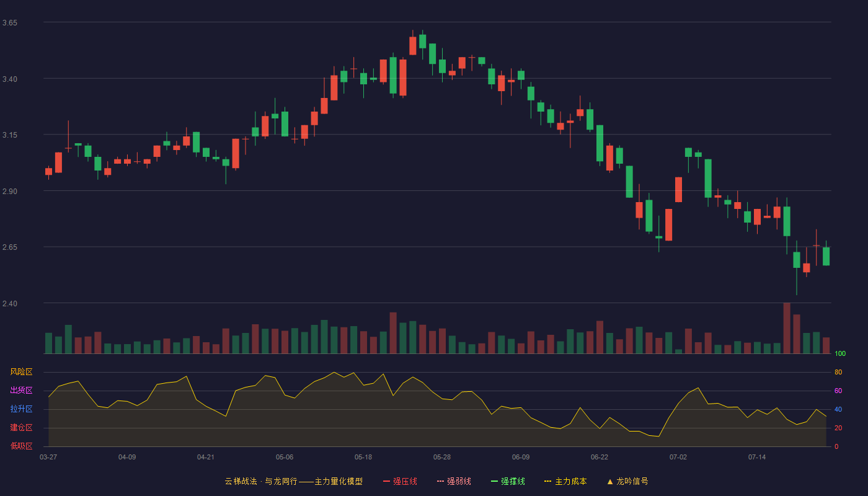Select the 建仓区 zone label
868x496 pixels.
(x=21, y=428)
